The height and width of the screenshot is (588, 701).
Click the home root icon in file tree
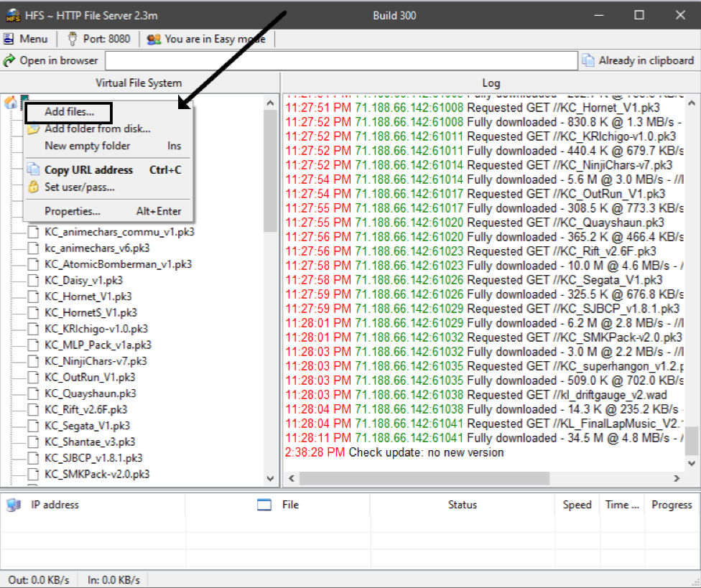click(x=10, y=103)
